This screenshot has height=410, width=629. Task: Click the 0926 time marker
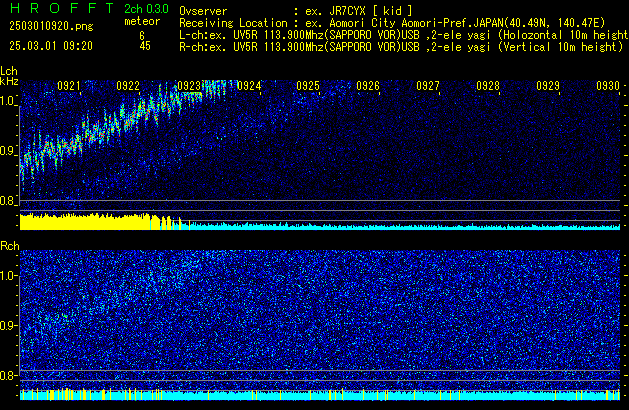click(368, 86)
